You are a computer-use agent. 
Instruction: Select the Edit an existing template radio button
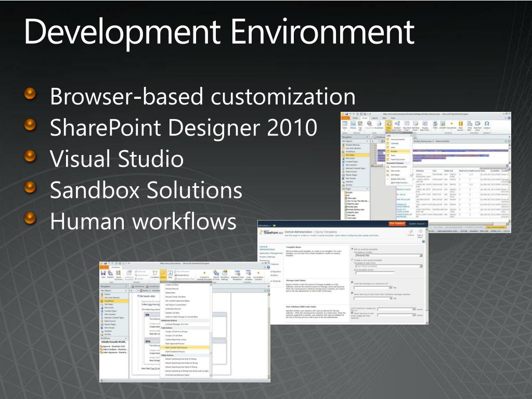coord(352,249)
